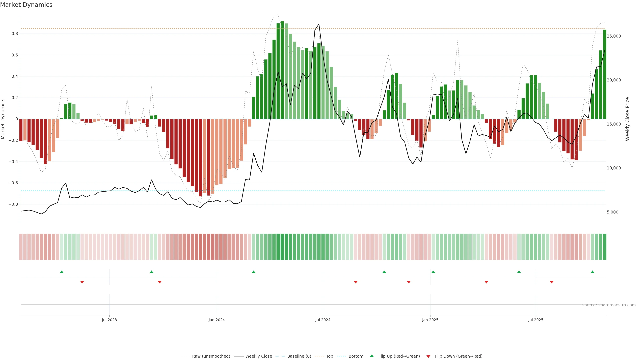Click the Jan 2024 x-axis label
This screenshot has width=644, height=362.
(x=217, y=320)
